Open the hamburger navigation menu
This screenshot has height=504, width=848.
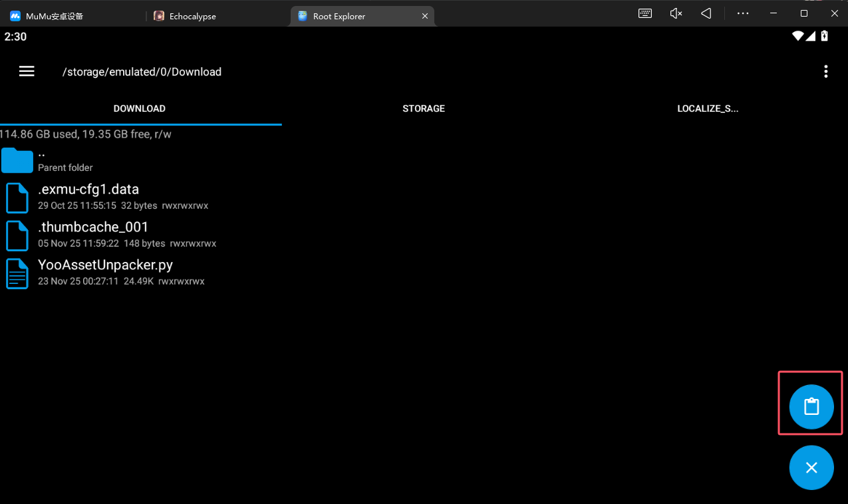tap(27, 71)
